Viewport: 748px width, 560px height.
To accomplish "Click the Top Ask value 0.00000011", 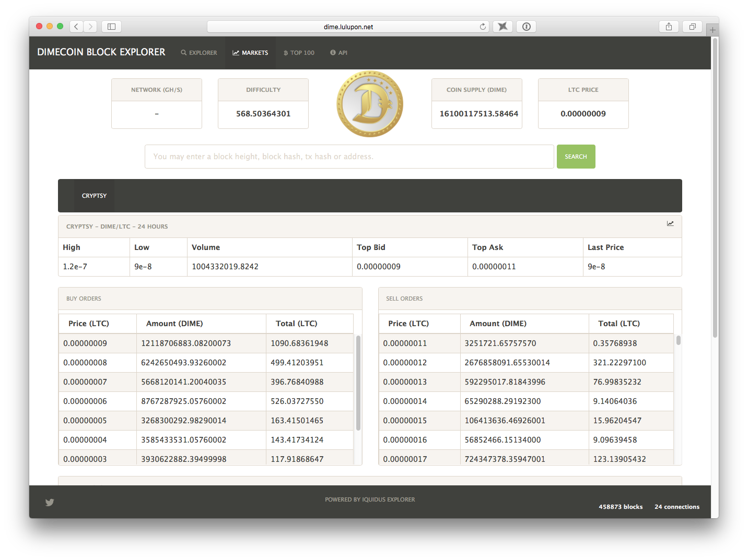I will pos(494,267).
